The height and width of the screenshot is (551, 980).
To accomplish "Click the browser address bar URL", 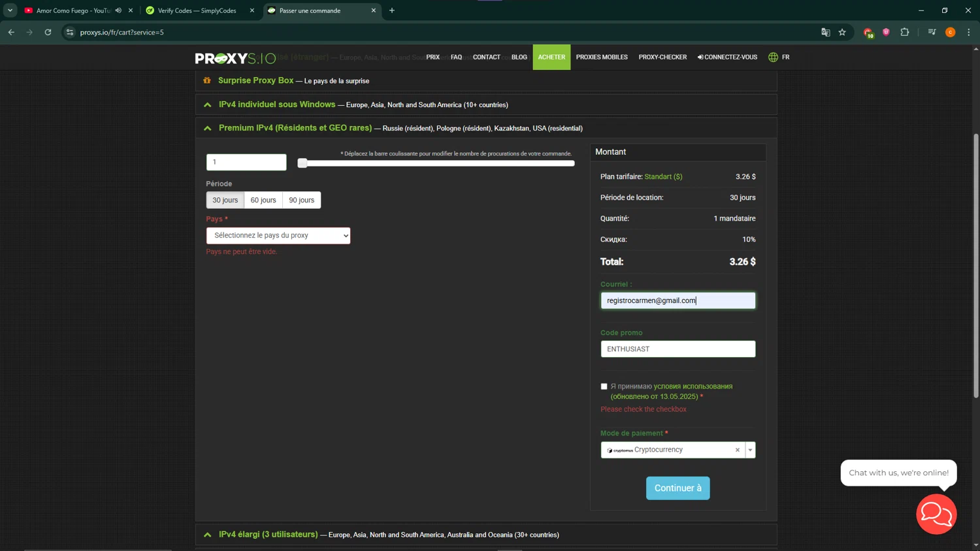I will click(x=122, y=32).
